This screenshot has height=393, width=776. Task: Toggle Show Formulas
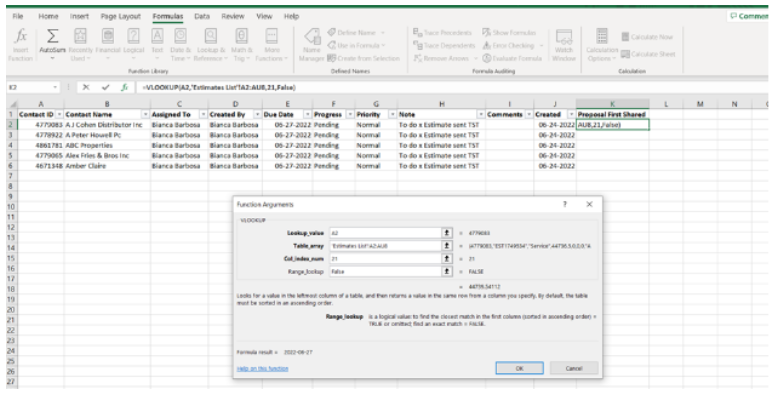509,33
